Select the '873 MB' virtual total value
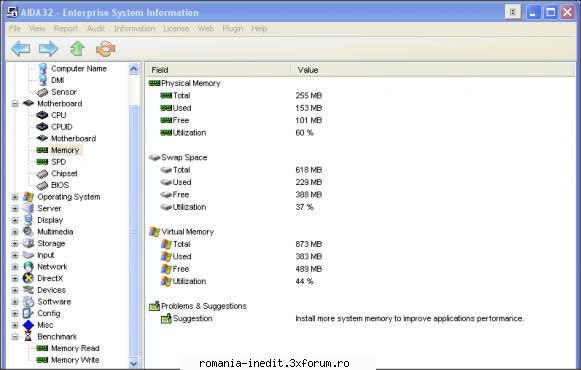 tap(309, 244)
